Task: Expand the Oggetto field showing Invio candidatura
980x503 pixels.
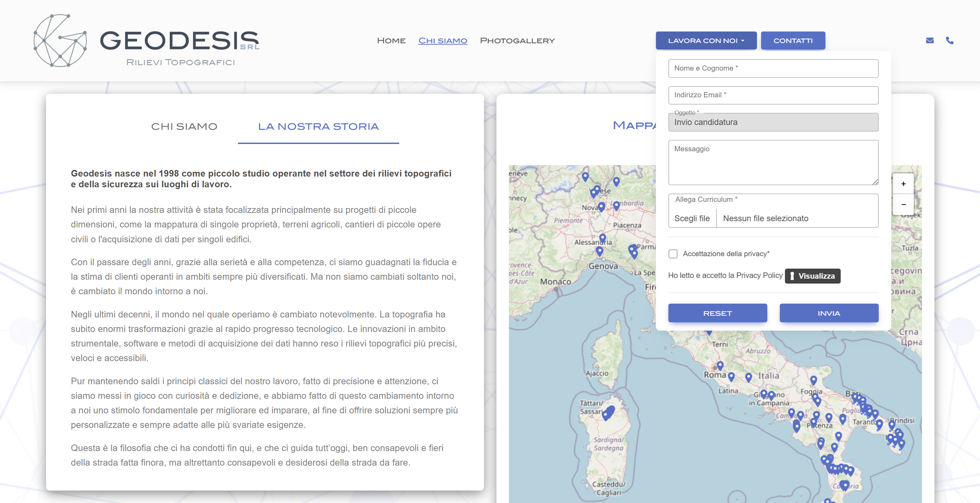Action: pyautogui.click(x=773, y=122)
